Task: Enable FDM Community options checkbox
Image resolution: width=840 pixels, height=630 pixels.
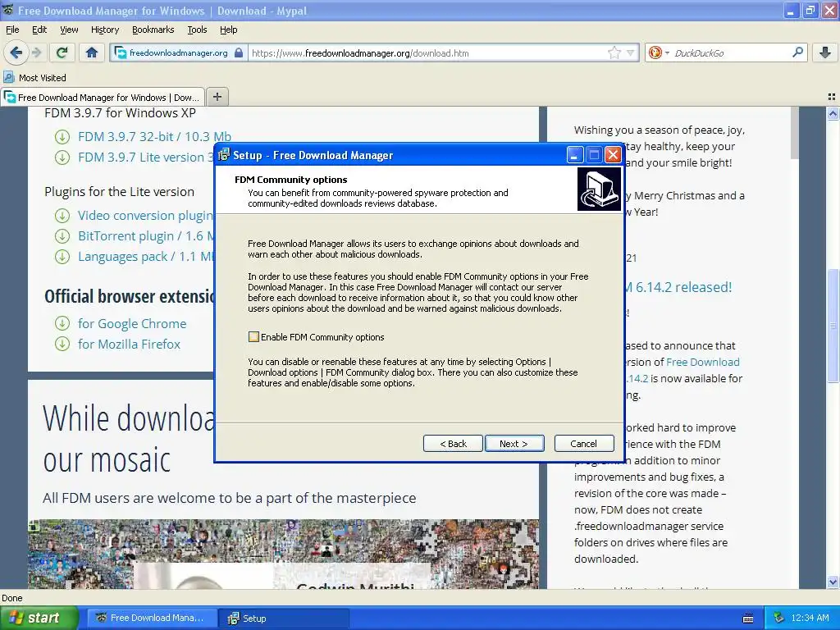Action: (x=253, y=336)
